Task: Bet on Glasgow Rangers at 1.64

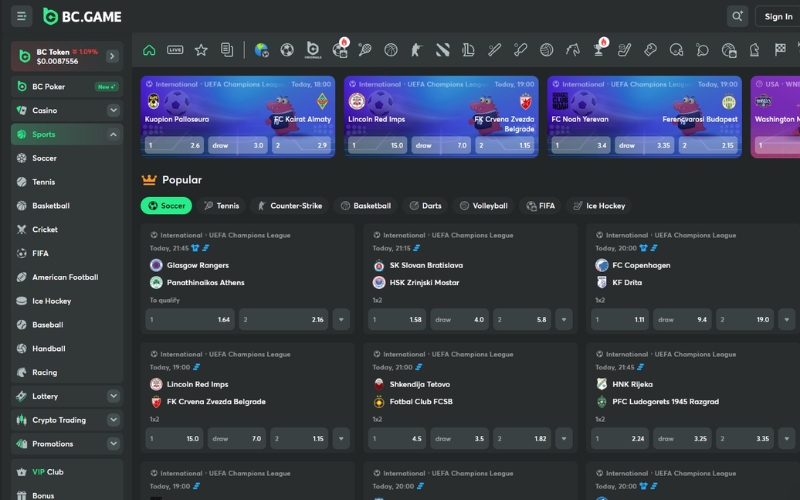Action: 190,319
